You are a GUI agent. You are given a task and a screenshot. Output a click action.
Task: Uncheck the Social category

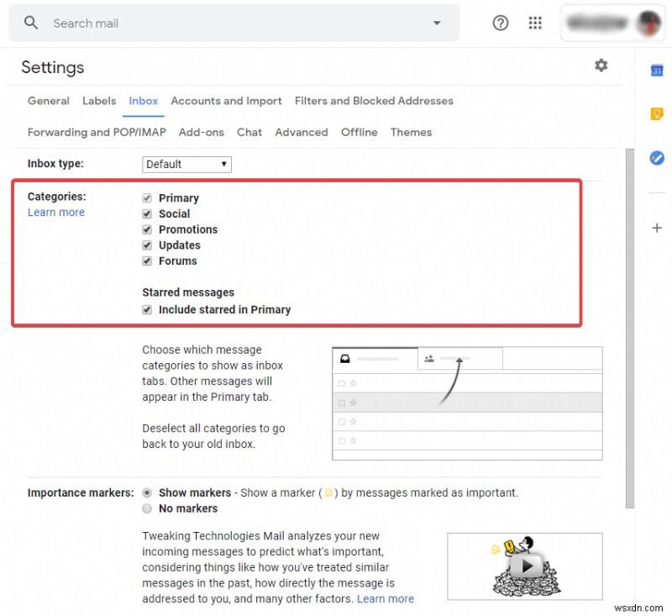(x=148, y=213)
